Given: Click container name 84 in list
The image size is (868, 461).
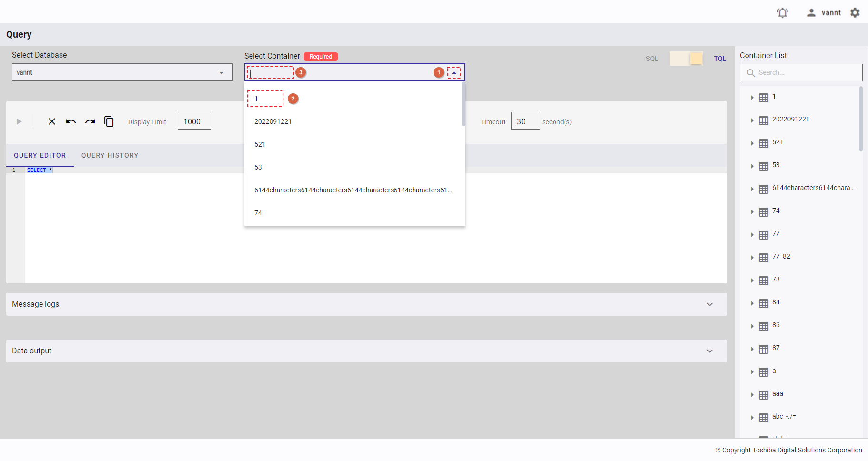Looking at the screenshot, I should (776, 302).
